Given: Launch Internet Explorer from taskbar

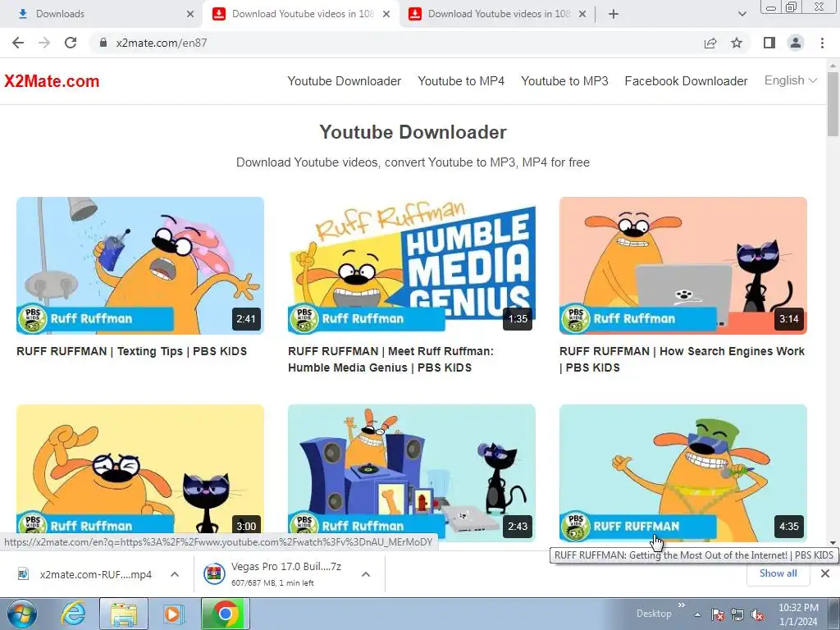Looking at the screenshot, I should coord(73,614).
